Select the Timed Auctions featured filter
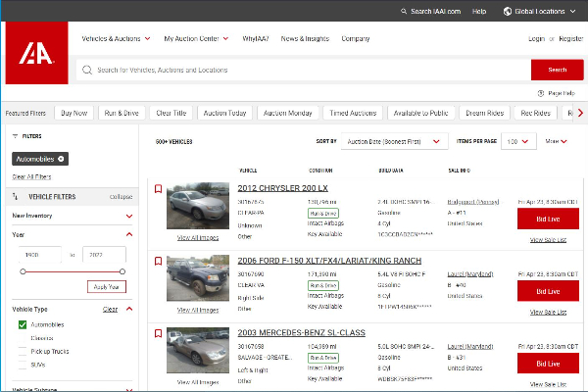Screen dimensions: 588x392 tap(353, 113)
